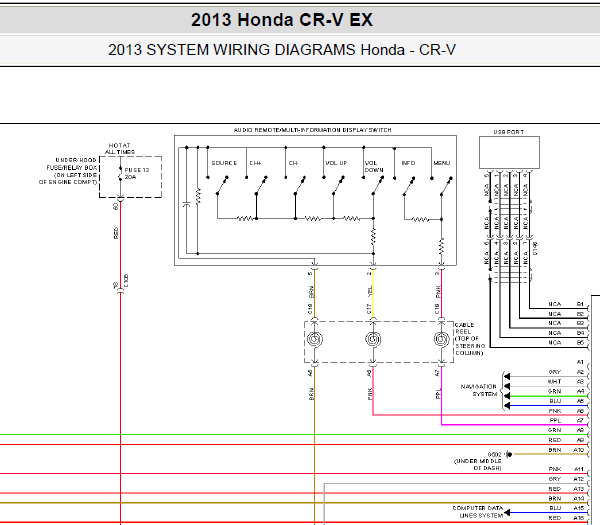Viewport: 600px width, 525px height.
Task: Click the navigation arrow on the blue A5 wire
Action: point(507,406)
